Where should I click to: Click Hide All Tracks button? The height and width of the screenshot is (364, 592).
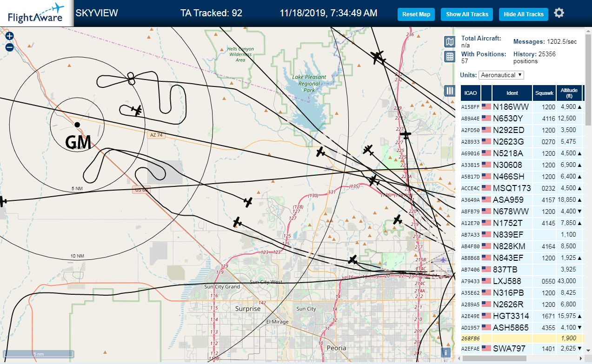pos(524,14)
